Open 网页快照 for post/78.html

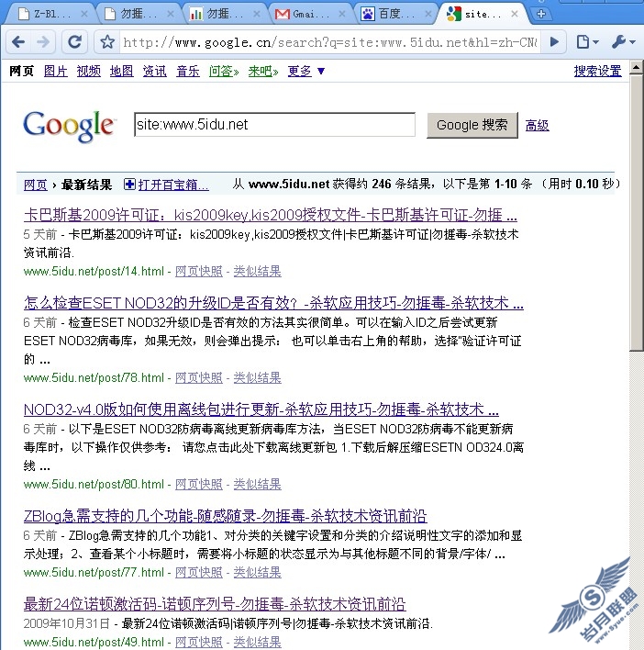pyautogui.click(x=199, y=377)
